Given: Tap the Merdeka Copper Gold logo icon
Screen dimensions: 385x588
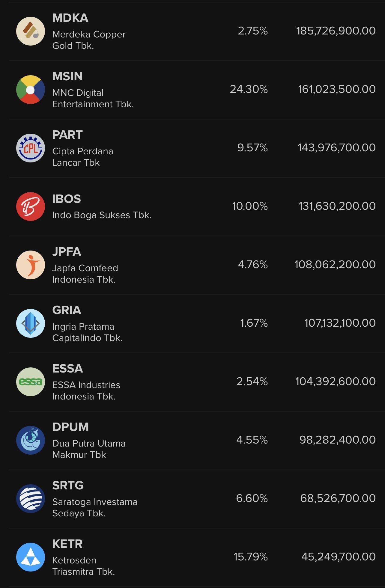Looking at the screenshot, I should (31, 31).
